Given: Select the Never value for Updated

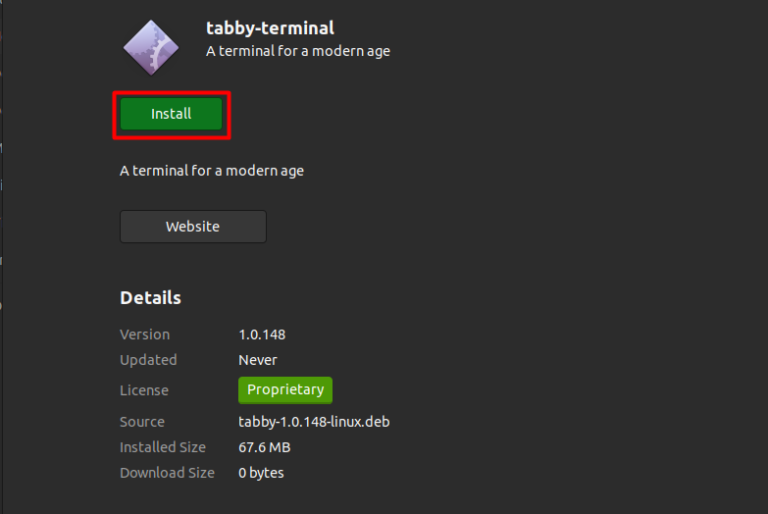Looking at the screenshot, I should (258, 360).
